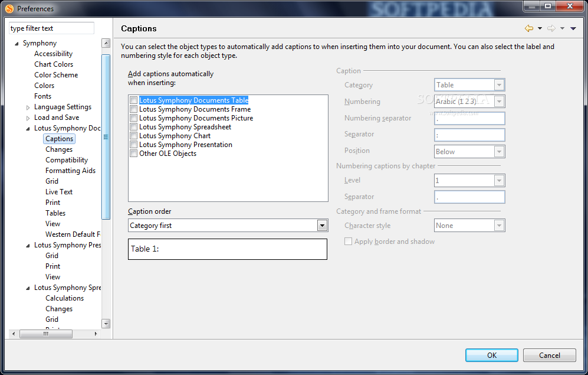Select the Lotus Symphony Documents Table entry

click(x=194, y=100)
